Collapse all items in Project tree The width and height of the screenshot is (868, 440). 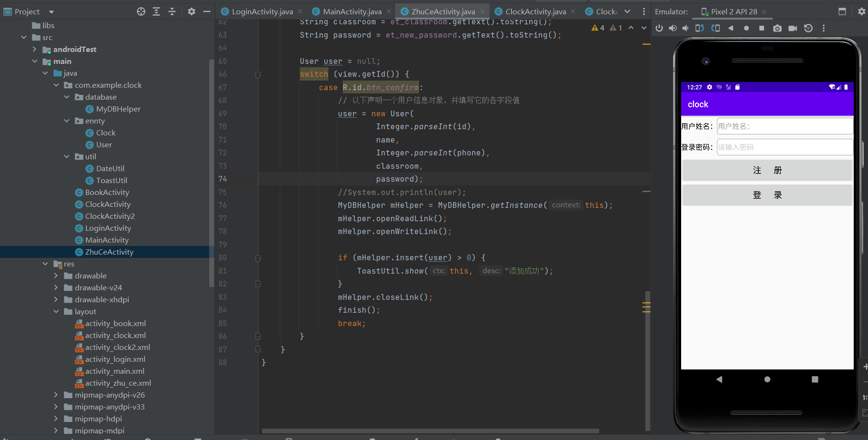point(172,11)
